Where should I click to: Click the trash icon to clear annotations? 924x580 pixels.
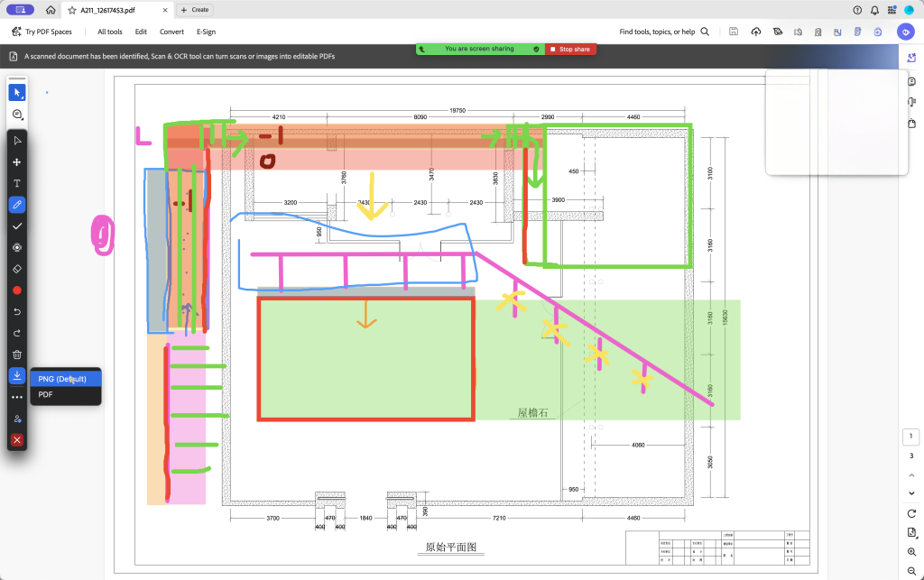[x=17, y=354]
